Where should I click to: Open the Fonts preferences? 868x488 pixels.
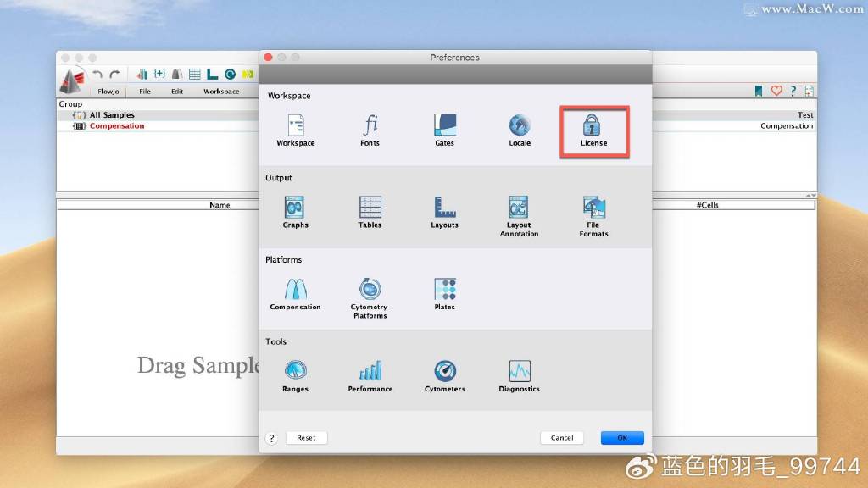pos(370,130)
